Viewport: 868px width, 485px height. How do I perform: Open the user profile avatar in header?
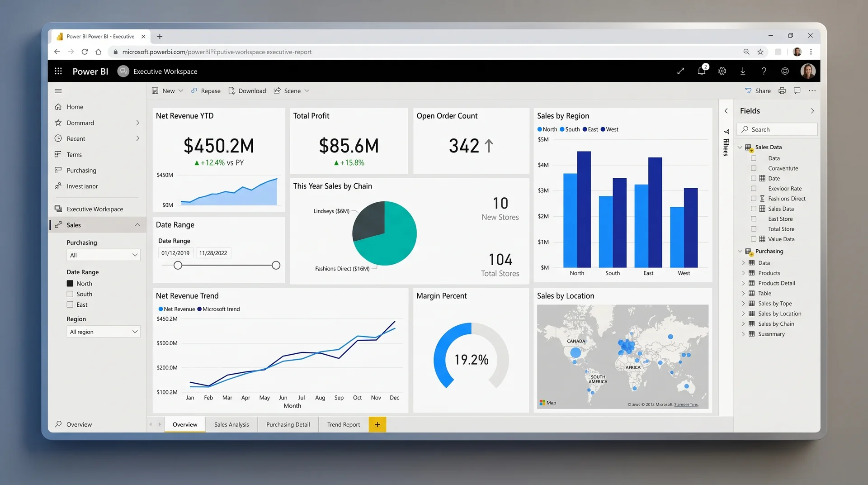coord(808,71)
